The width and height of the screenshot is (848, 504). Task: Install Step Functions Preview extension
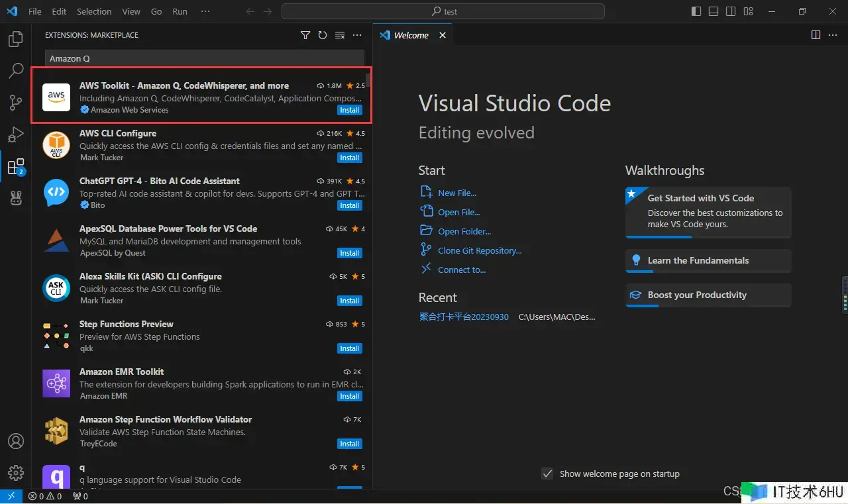(x=350, y=348)
